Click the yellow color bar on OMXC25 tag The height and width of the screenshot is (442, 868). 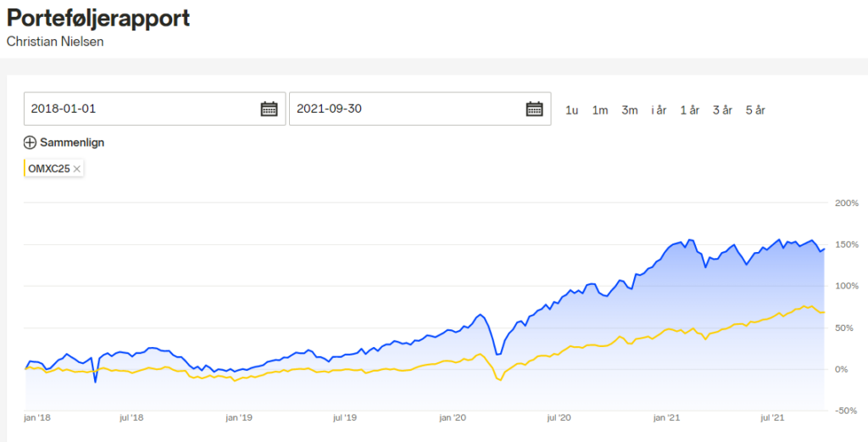(25, 168)
